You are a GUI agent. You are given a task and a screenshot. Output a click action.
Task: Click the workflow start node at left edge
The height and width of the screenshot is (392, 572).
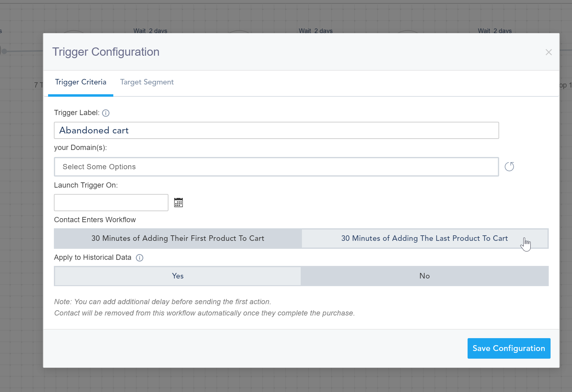click(4, 51)
